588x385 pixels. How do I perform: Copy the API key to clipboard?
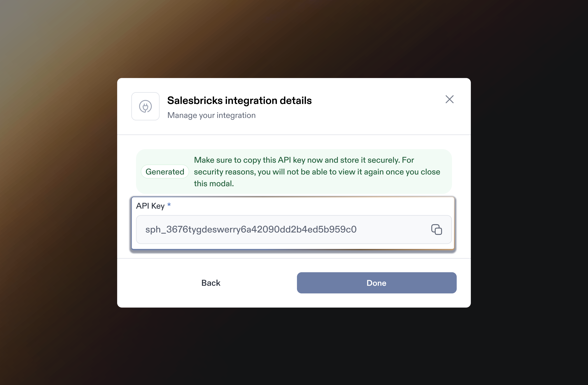coord(436,229)
